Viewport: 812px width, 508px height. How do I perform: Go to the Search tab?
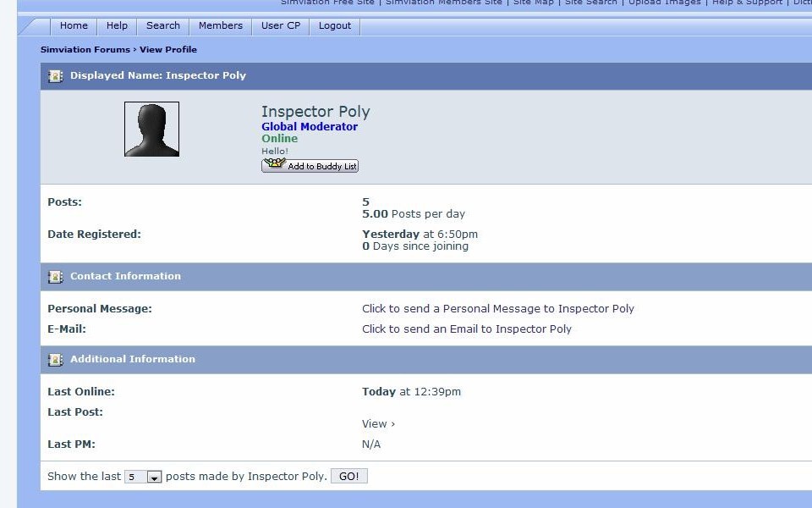(x=162, y=26)
